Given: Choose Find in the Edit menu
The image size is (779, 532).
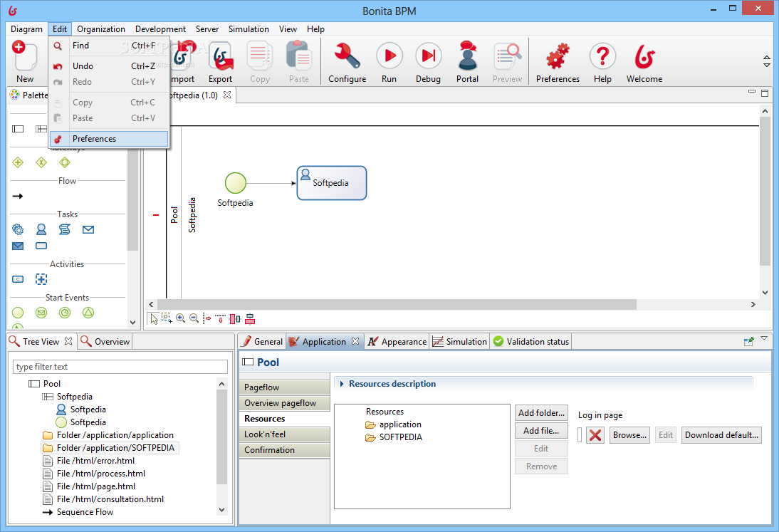Looking at the screenshot, I should coord(109,46).
